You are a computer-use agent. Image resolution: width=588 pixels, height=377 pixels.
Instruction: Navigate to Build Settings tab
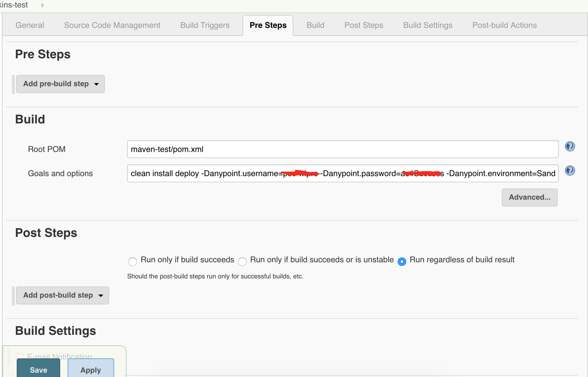click(428, 25)
